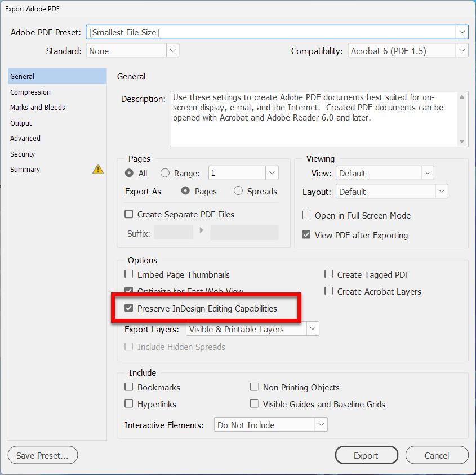Select the All pages radio button
476x475 pixels.
[x=129, y=173]
